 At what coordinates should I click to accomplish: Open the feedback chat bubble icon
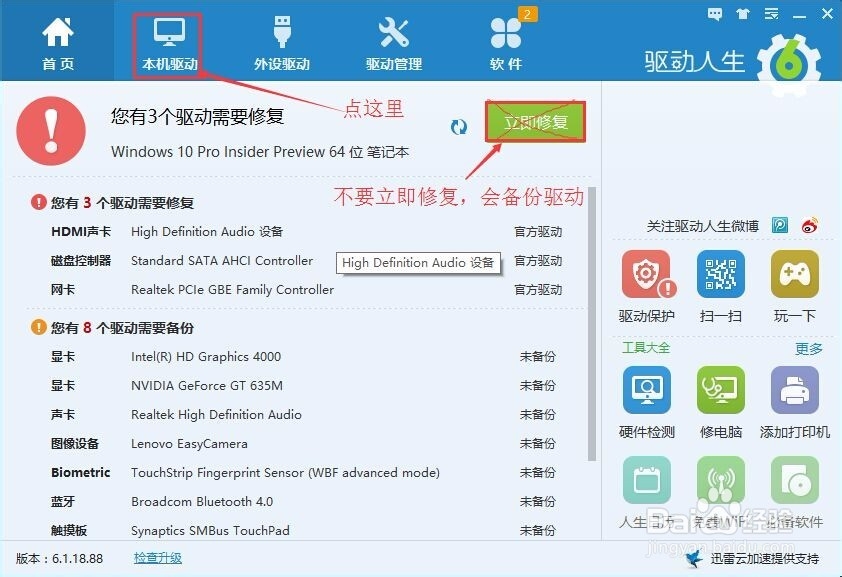(x=715, y=14)
